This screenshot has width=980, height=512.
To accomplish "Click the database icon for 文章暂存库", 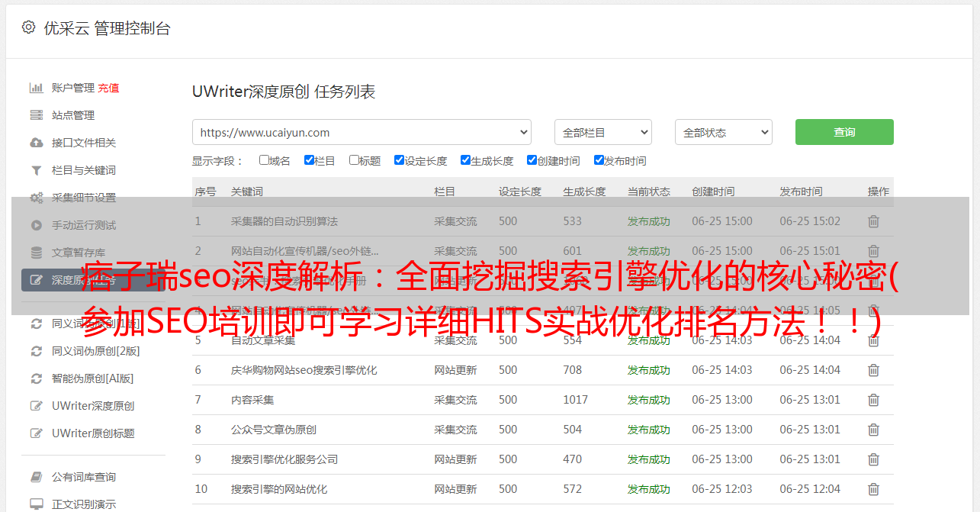I will [x=36, y=253].
